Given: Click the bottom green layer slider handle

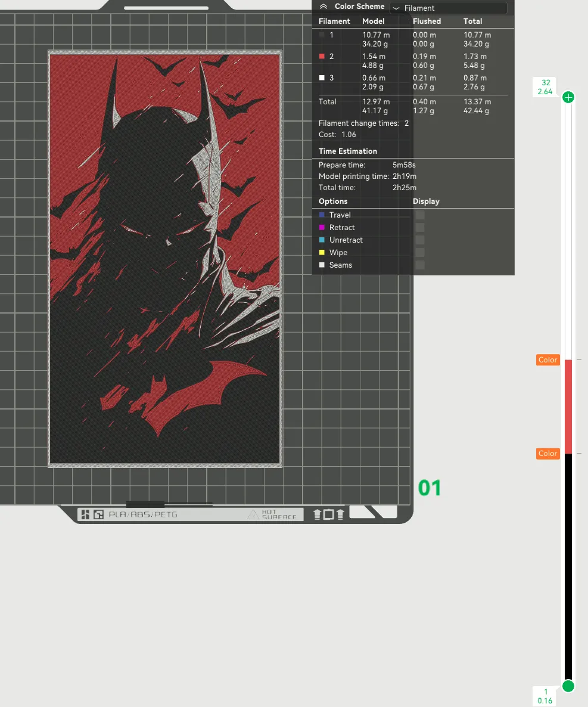Looking at the screenshot, I should pyautogui.click(x=568, y=686).
